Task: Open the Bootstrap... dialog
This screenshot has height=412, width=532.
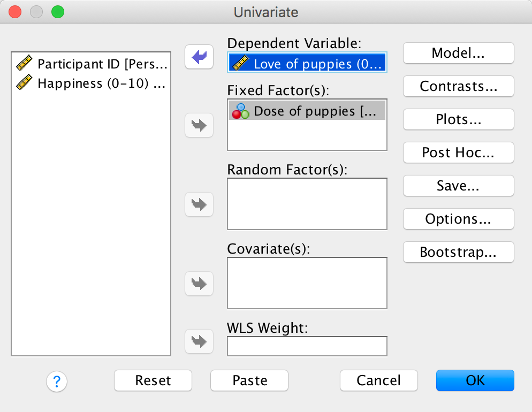Action: (x=458, y=252)
